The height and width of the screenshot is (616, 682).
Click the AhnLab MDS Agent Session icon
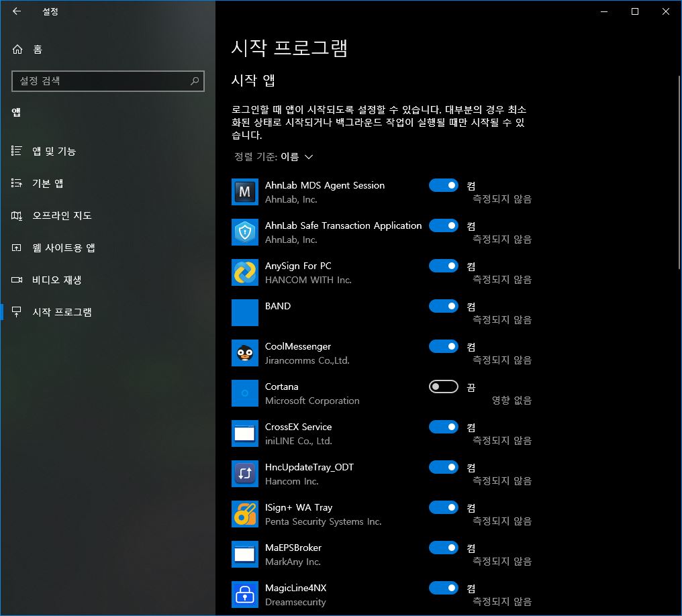coord(245,192)
